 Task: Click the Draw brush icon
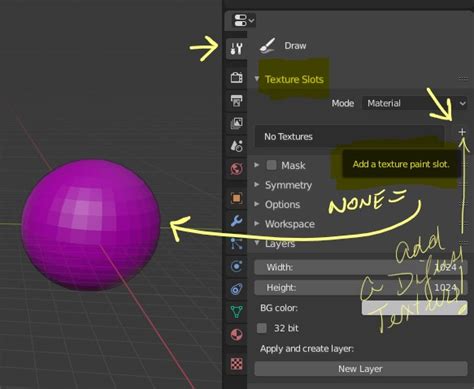click(x=267, y=46)
